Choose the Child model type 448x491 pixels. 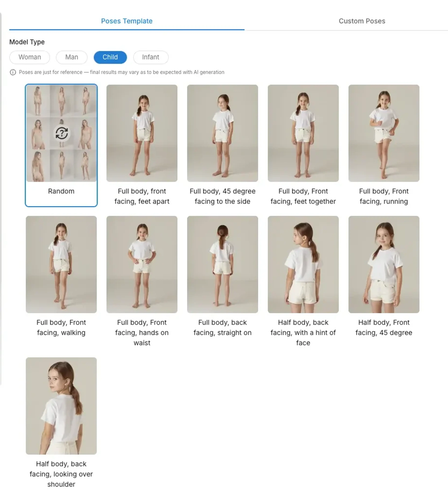pos(110,57)
